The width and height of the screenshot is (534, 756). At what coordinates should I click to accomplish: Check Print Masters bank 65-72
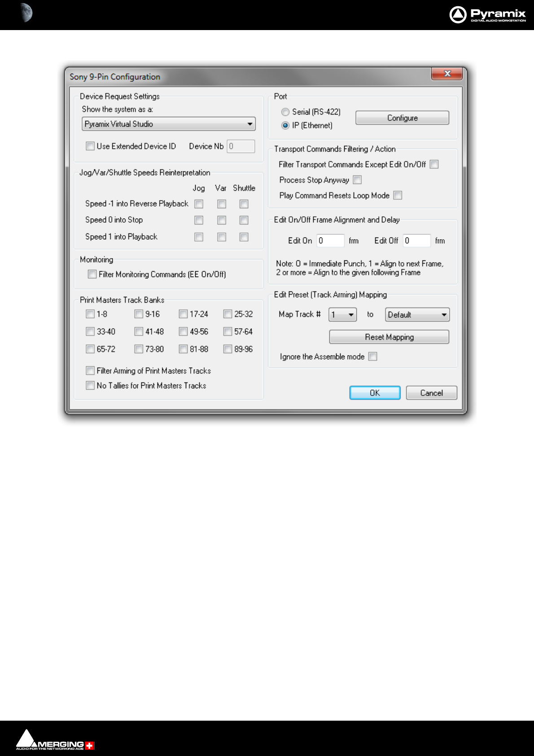[x=90, y=349]
